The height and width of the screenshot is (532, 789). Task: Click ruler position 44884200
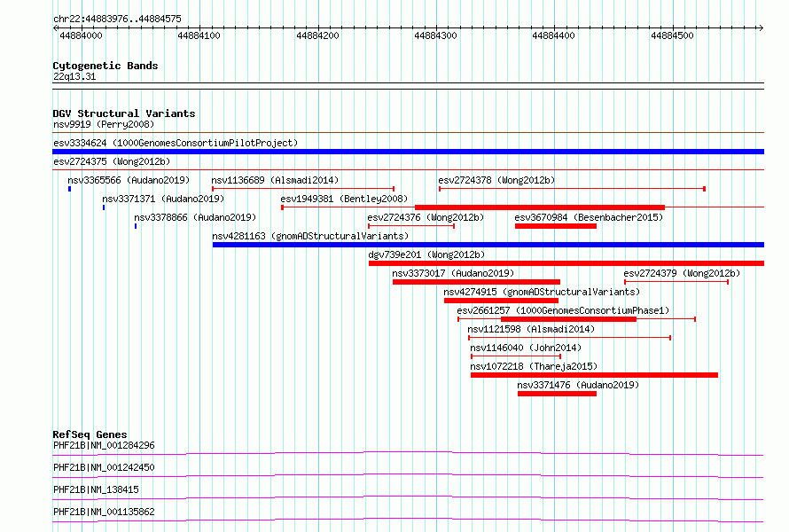point(317,35)
